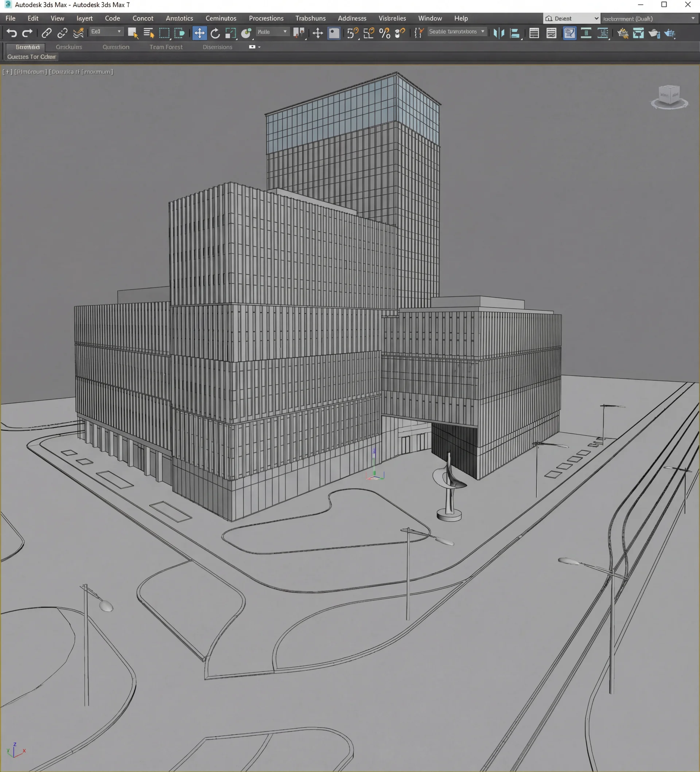
Task: Click the Guiettes Tor Cdreir button
Action: pos(32,56)
